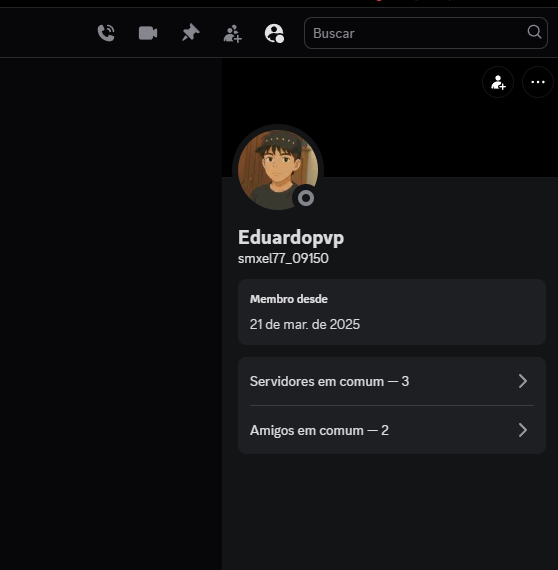Click the date 21 de mar. de 2025

click(305, 324)
